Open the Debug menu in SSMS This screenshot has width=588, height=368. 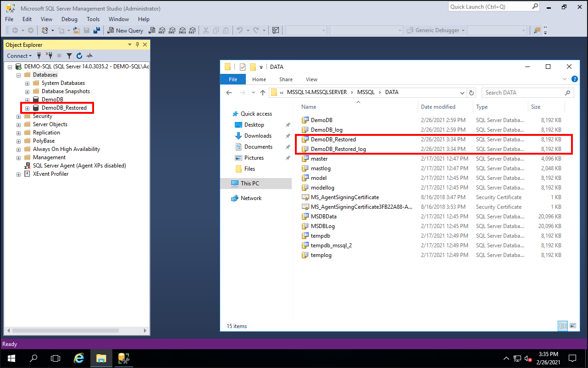[69, 19]
